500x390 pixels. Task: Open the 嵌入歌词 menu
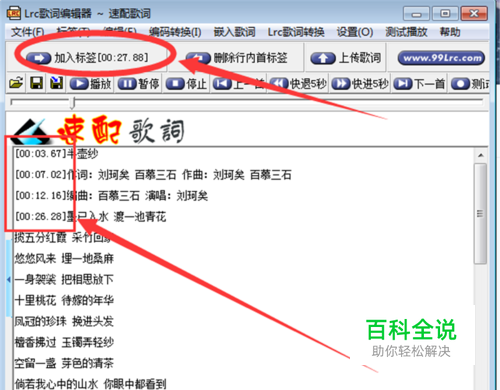coord(234,32)
